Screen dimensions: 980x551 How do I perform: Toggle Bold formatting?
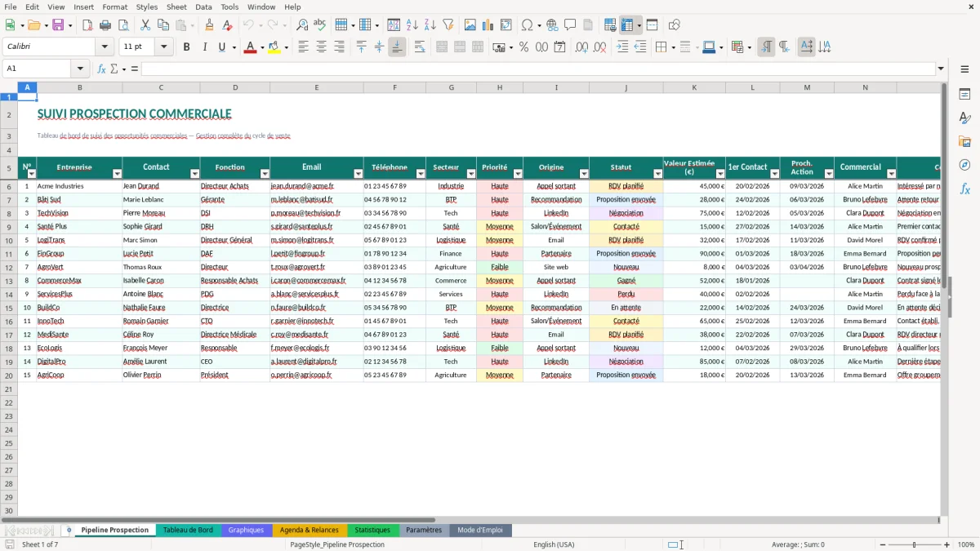tap(186, 47)
